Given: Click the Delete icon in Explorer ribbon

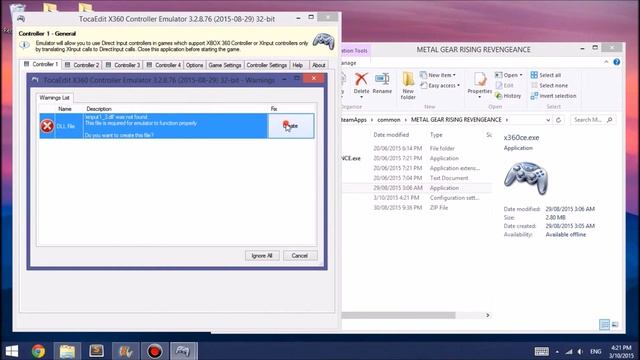Looking at the screenshot, I should 361,80.
